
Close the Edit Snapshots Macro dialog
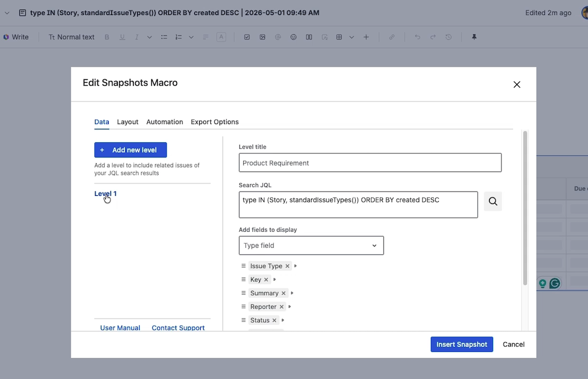point(517,85)
